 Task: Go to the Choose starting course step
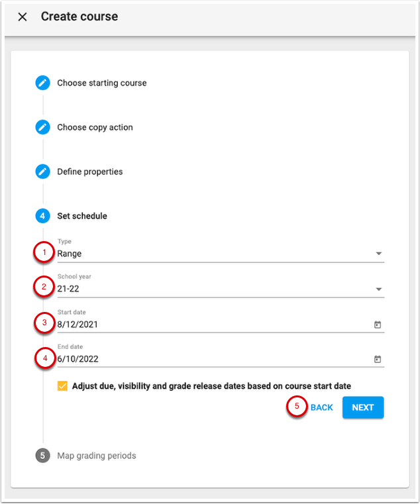pyautogui.click(x=102, y=83)
